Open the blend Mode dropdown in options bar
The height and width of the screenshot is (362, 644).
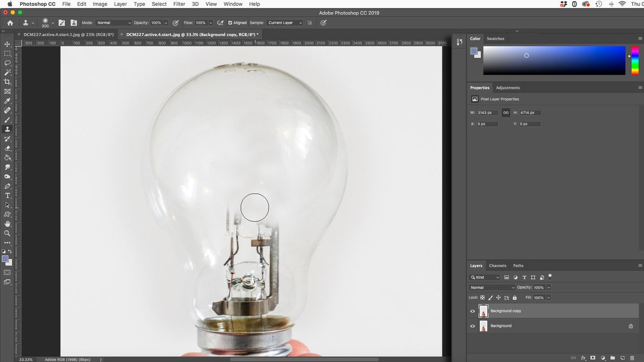[114, 23]
